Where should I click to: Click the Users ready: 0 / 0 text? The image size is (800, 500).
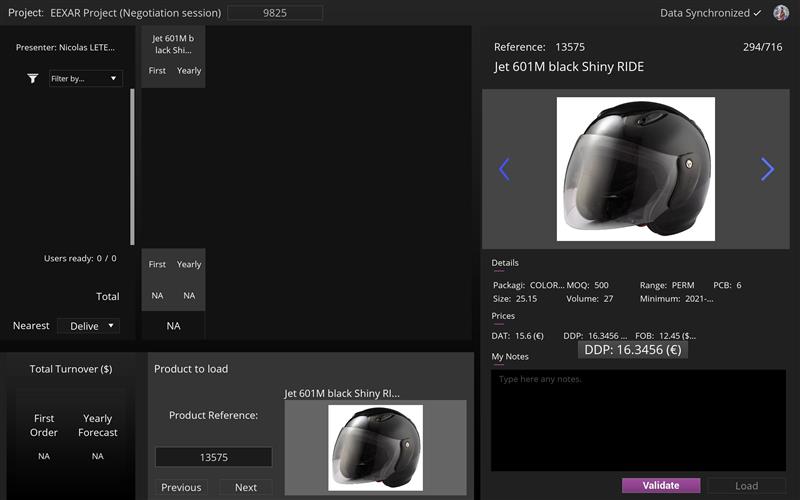80,258
